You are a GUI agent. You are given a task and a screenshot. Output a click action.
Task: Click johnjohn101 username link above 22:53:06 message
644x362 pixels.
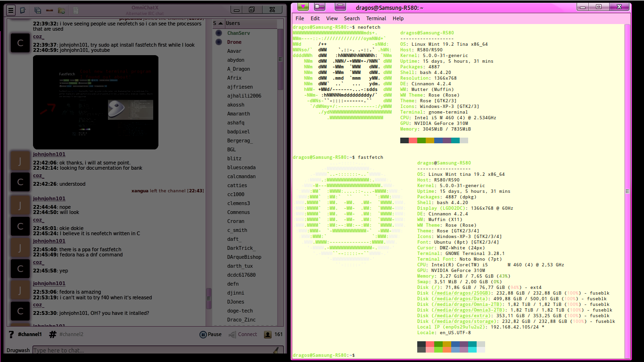pos(49,283)
